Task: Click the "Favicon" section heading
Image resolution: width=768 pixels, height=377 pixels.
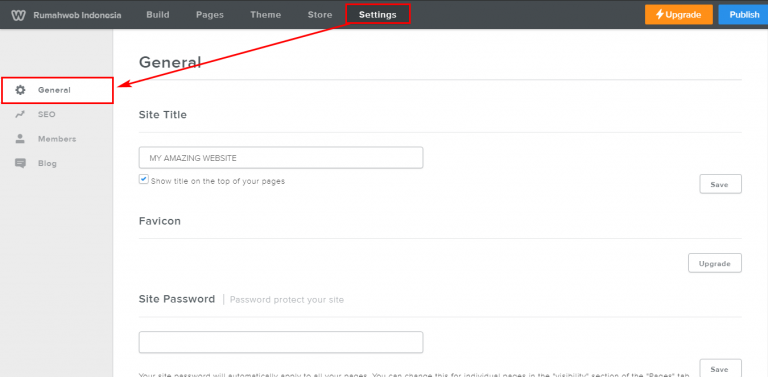Action: point(160,221)
